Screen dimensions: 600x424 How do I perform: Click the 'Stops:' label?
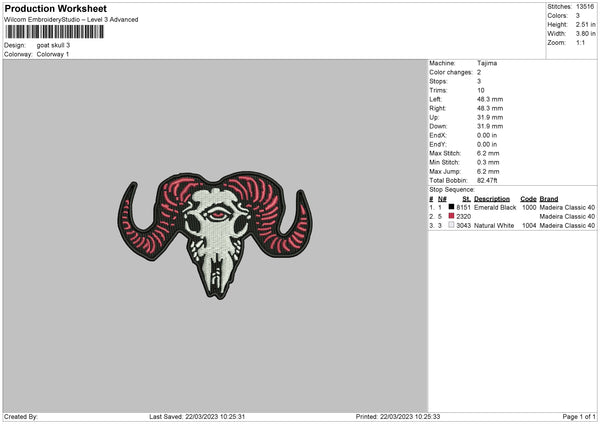(438, 81)
